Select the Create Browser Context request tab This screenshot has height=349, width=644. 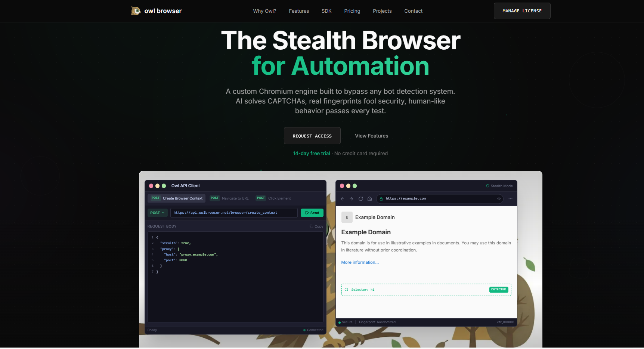pyautogui.click(x=176, y=198)
